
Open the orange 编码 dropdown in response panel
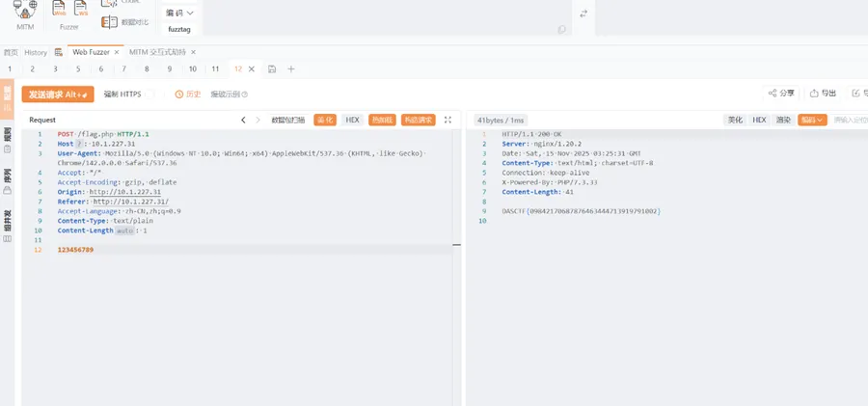pyautogui.click(x=813, y=120)
